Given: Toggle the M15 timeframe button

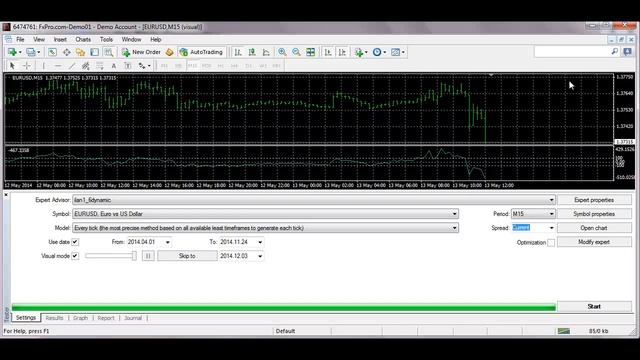Looking at the screenshot, I should 192,66.
